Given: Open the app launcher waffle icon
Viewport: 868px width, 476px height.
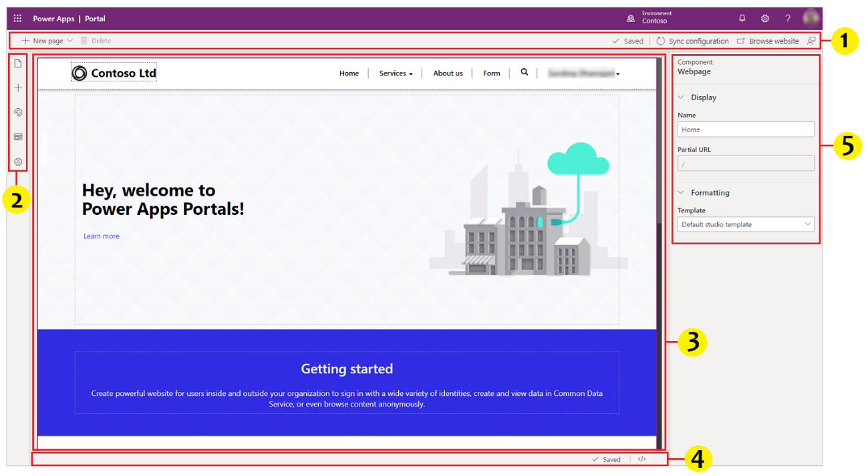Looking at the screenshot, I should click(18, 19).
